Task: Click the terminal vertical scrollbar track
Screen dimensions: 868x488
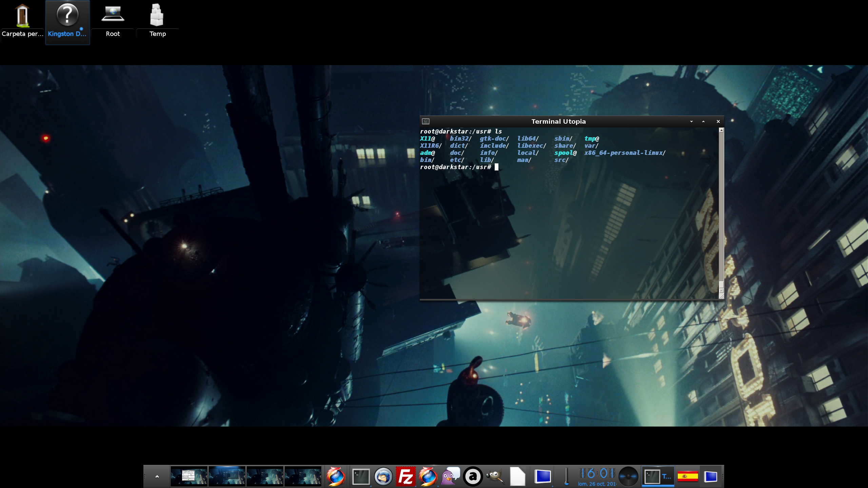Action: coord(721,207)
